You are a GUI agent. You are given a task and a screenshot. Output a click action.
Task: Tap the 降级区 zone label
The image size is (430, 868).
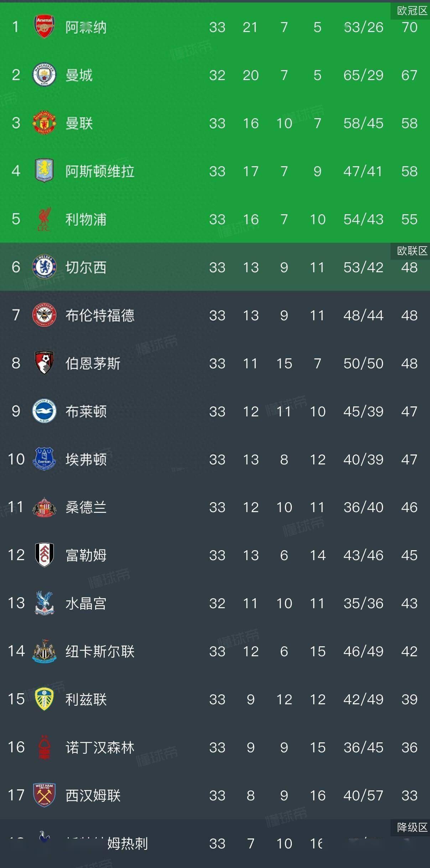412,827
